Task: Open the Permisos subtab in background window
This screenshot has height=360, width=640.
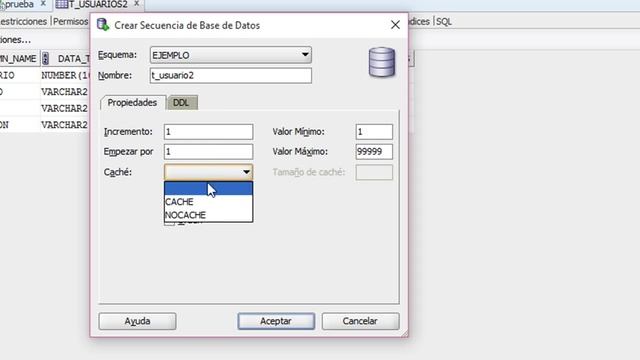Action: 71,22
